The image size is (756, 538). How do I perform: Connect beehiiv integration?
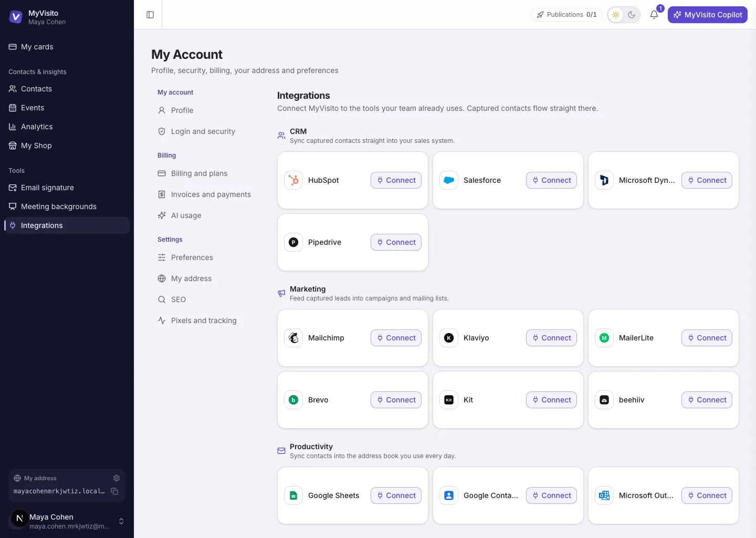coord(707,400)
